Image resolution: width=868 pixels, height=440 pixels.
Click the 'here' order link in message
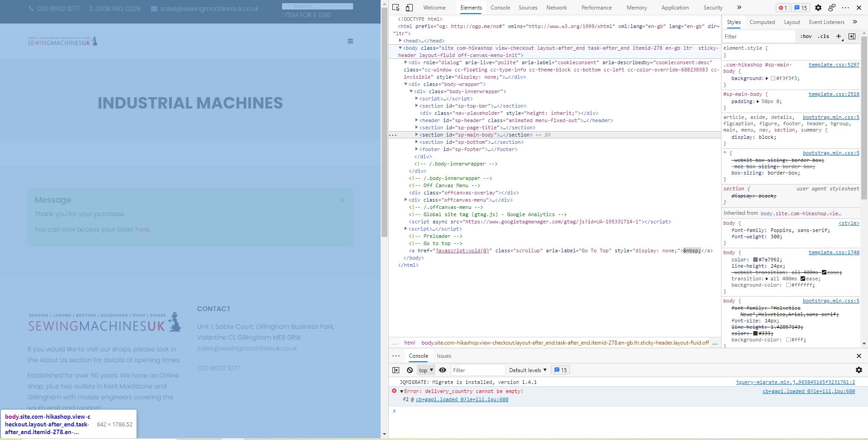(x=142, y=229)
